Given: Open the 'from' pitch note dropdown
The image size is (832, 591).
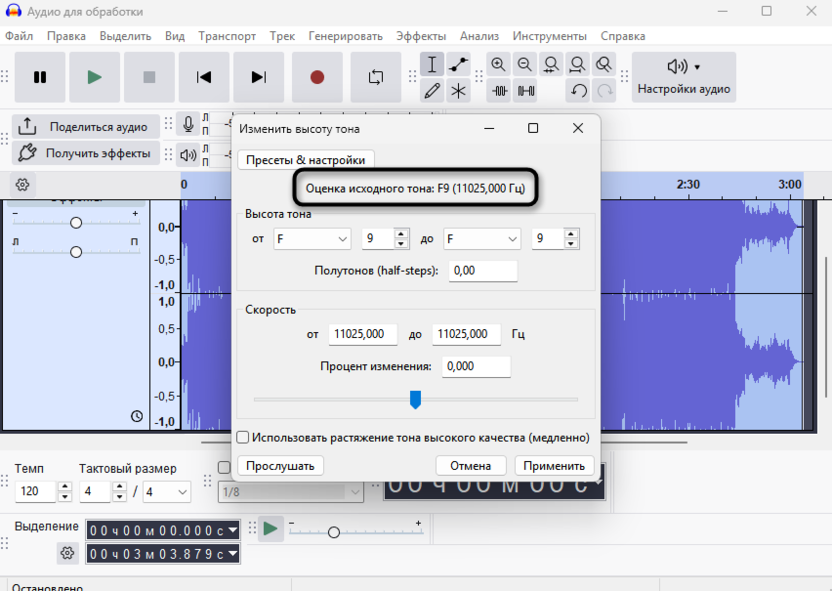Looking at the screenshot, I should (x=312, y=239).
